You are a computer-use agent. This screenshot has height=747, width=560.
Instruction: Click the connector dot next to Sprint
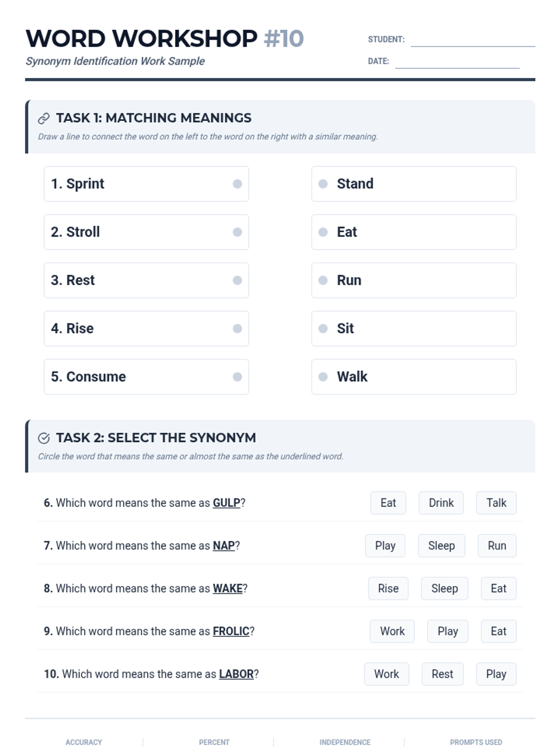[x=237, y=184]
